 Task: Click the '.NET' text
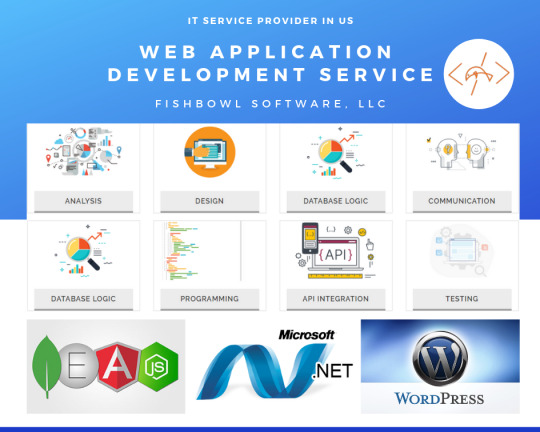[333, 371]
